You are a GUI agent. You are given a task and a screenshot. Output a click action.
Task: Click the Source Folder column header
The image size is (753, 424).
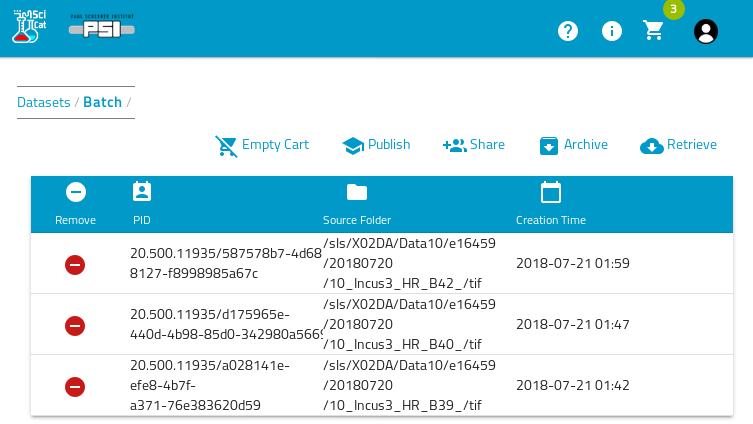coord(357,219)
